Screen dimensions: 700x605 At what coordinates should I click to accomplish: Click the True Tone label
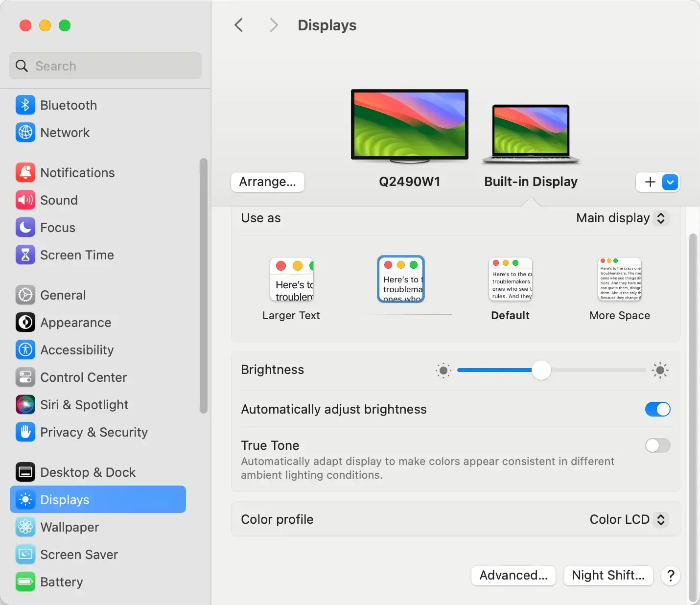(x=270, y=445)
